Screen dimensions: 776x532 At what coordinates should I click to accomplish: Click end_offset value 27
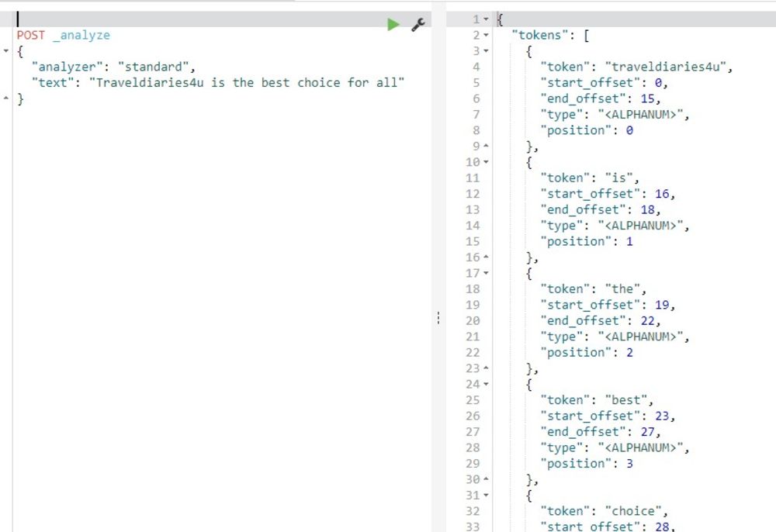pyautogui.click(x=647, y=432)
